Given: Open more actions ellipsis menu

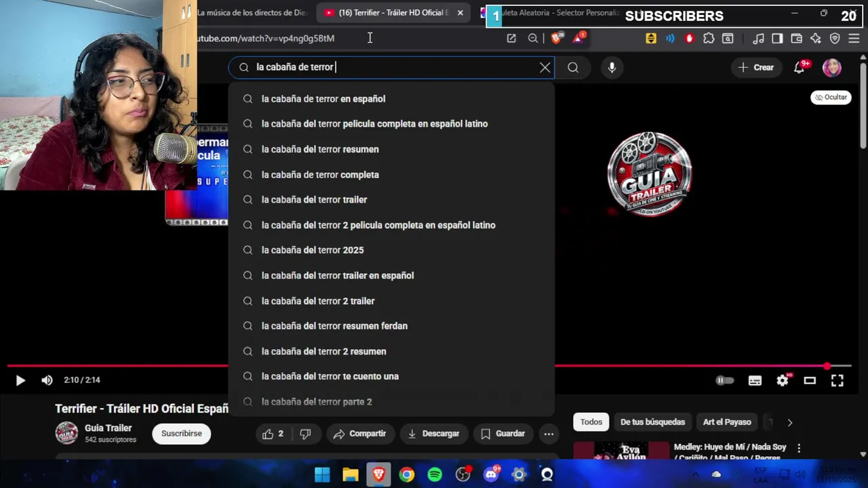Looking at the screenshot, I should 549,434.
